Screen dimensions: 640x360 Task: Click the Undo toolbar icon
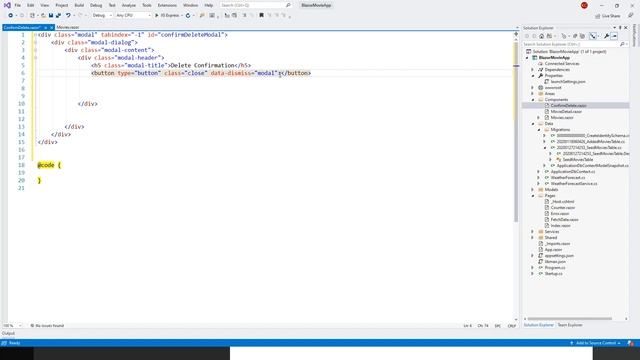click(x=68, y=16)
